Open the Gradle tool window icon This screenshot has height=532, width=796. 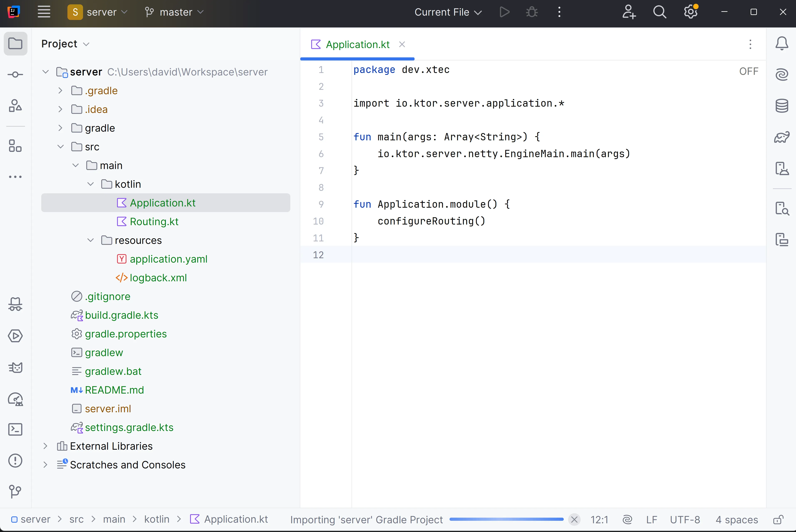(x=782, y=137)
